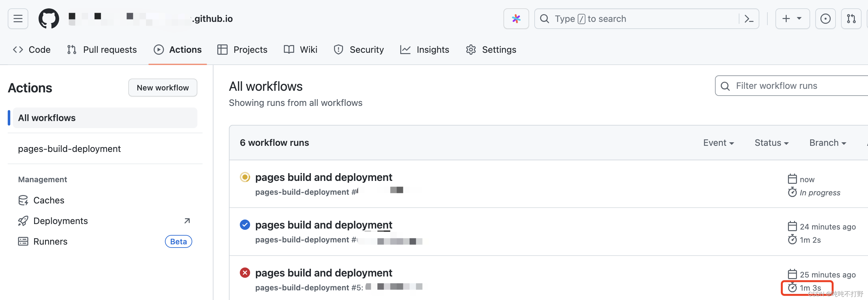Click the Beta badge next to Runners
The image size is (868, 300).
pos(178,242)
